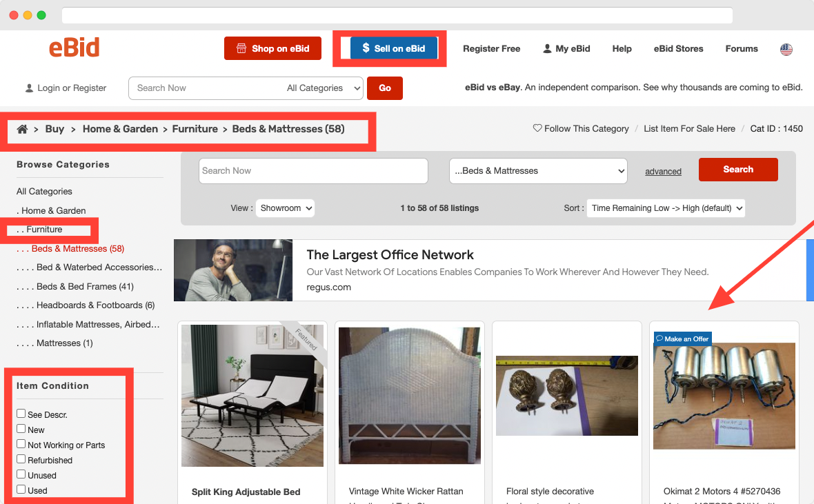Screen dimensions: 814x504
Task: Click the US flag icon for region settings
Action: pos(786,49)
